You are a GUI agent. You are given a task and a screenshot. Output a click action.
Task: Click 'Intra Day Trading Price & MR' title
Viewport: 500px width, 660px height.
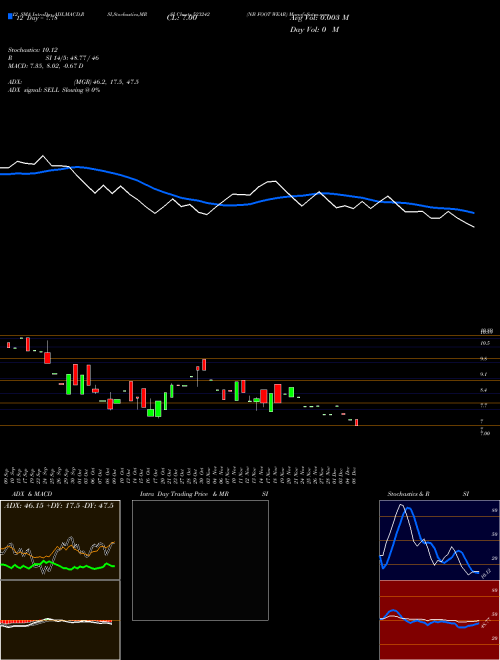[184, 494]
